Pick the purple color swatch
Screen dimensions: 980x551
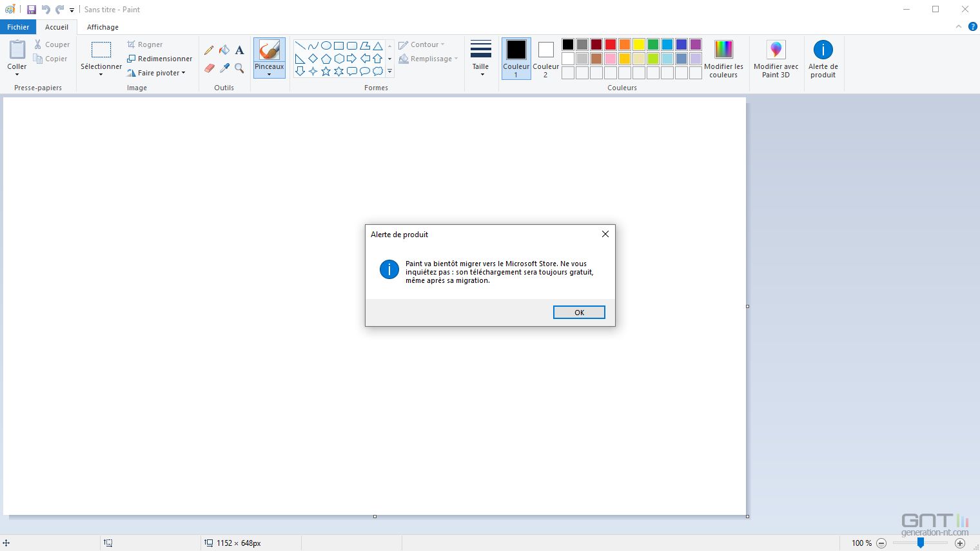pos(696,44)
